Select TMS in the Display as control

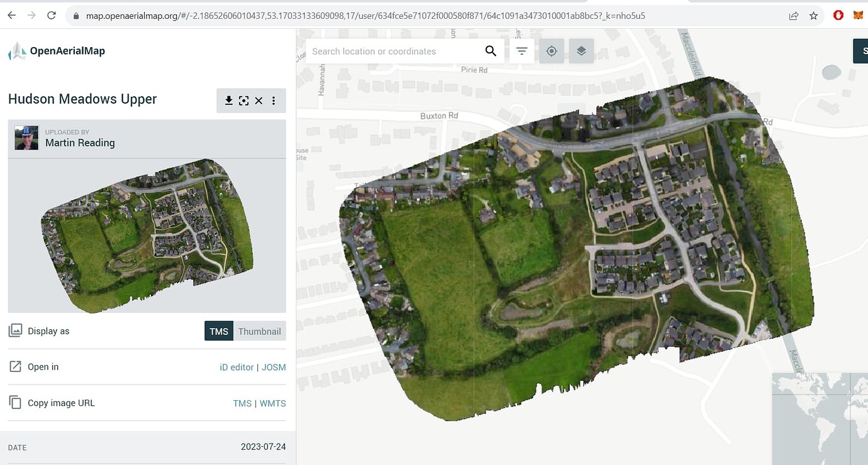(219, 331)
